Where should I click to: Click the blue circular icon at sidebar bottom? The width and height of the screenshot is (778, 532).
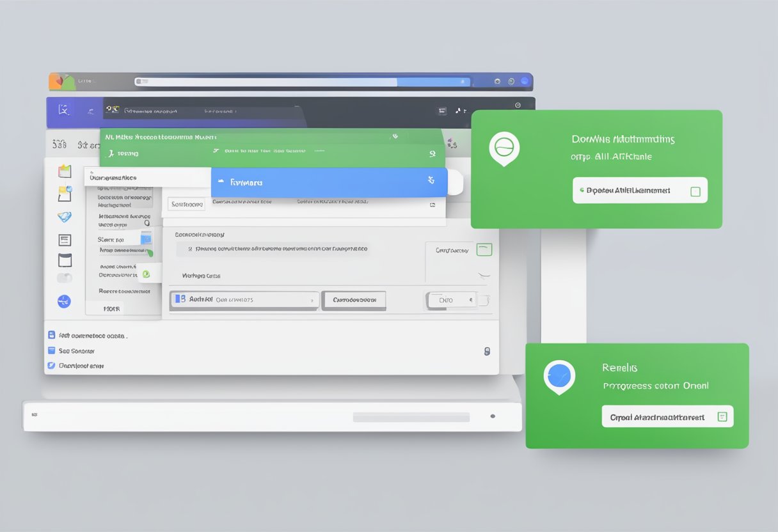pyautogui.click(x=64, y=301)
